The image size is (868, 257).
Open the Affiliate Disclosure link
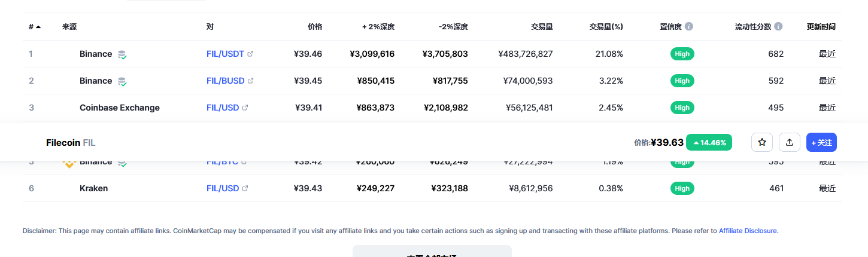click(x=748, y=231)
